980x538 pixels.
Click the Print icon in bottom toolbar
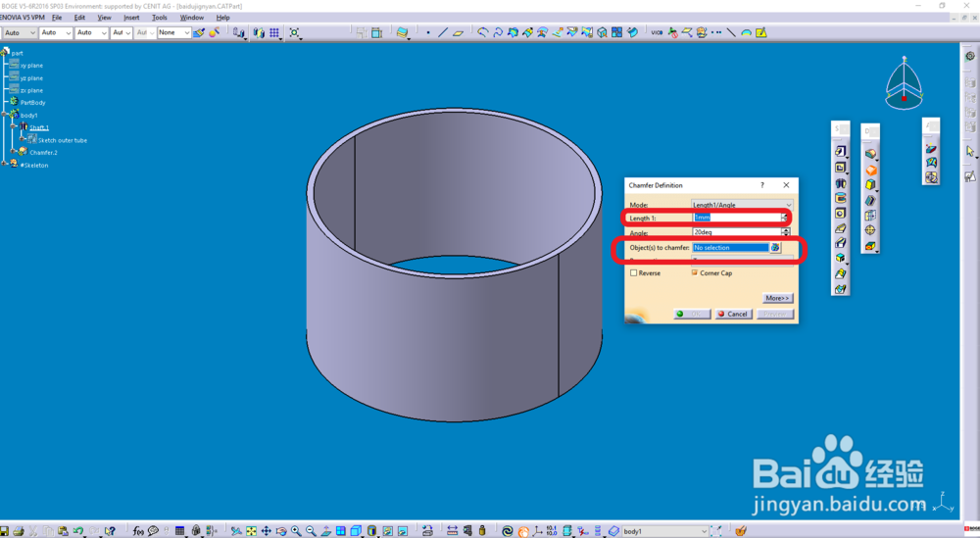tap(19, 531)
